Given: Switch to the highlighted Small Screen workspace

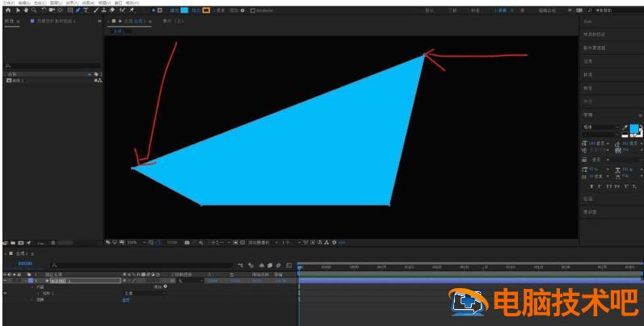Looking at the screenshot, I should point(500,10).
